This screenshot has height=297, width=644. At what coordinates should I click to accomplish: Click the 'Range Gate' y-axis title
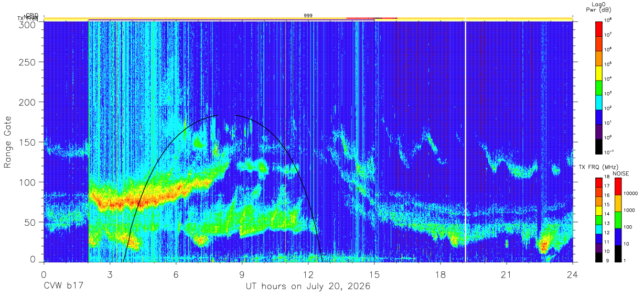click(x=9, y=143)
